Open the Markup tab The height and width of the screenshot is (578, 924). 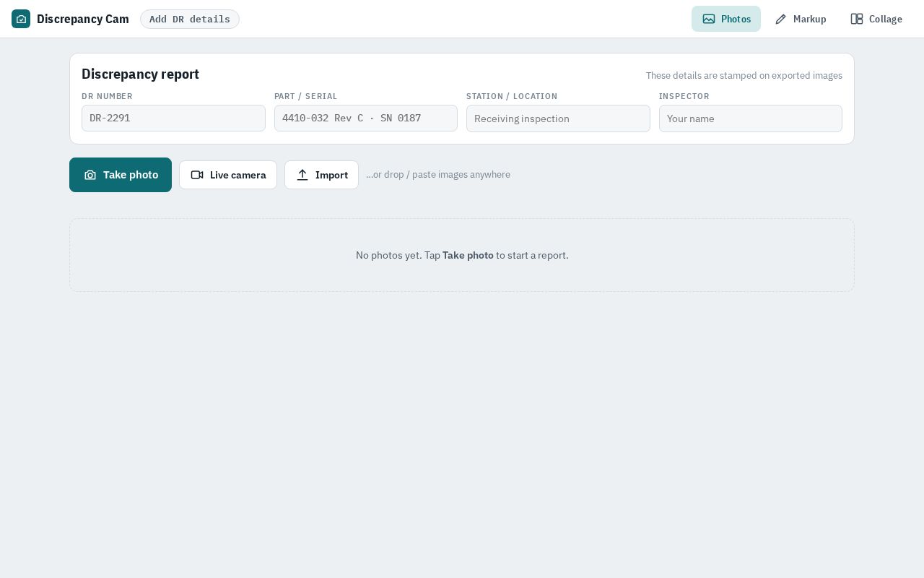point(801,19)
